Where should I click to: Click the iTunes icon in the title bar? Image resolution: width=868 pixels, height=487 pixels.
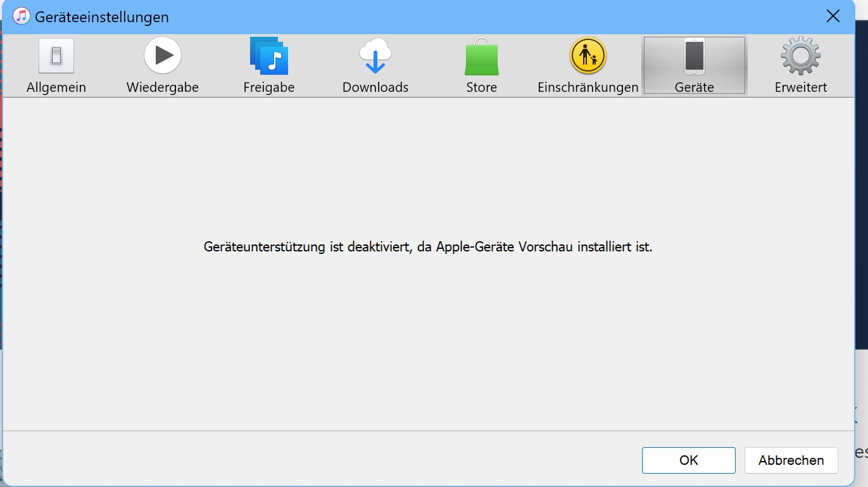click(x=22, y=16)
